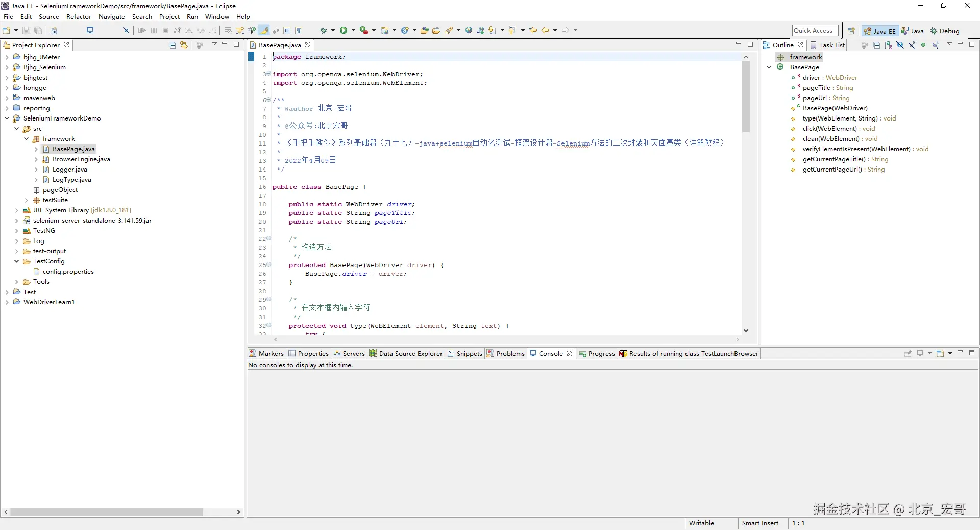
Task: Click the Open Task icon in toolbar
Action: point(436,31)
